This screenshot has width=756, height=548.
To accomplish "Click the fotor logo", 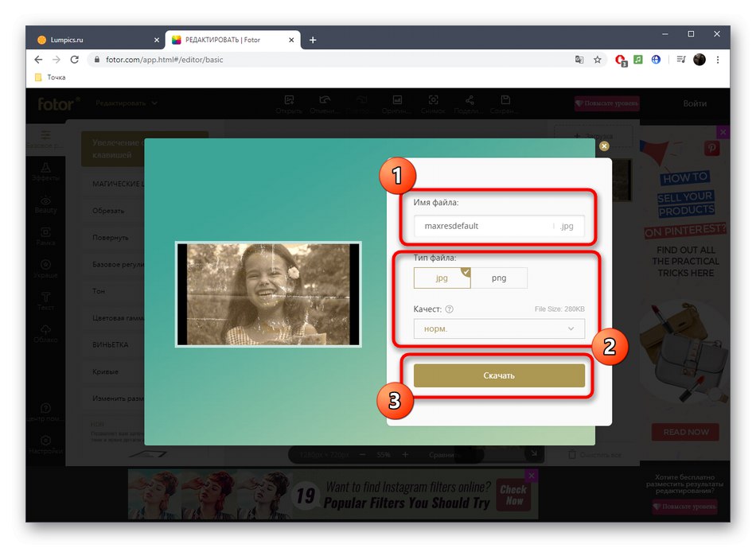I will [x=58, y=103].
